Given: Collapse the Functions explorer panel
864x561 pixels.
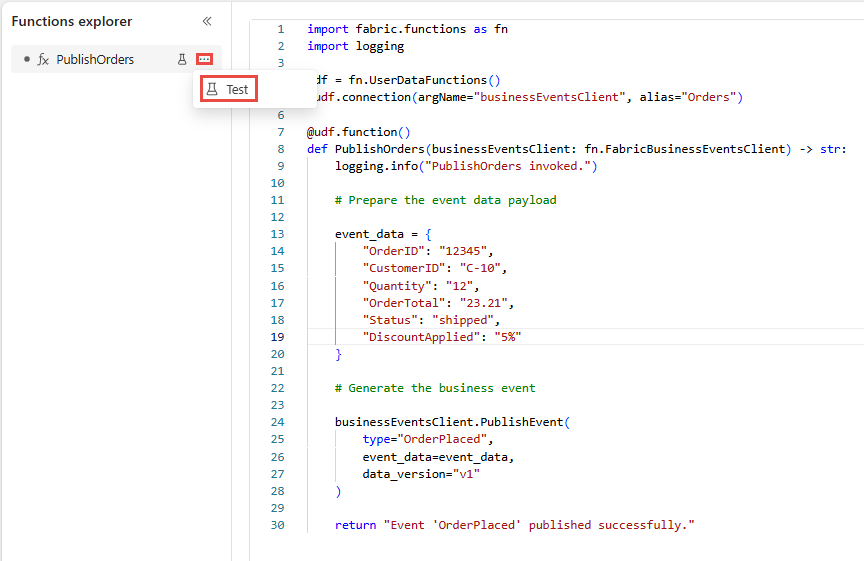Looking at the screenshot, I should pos(207,21).
